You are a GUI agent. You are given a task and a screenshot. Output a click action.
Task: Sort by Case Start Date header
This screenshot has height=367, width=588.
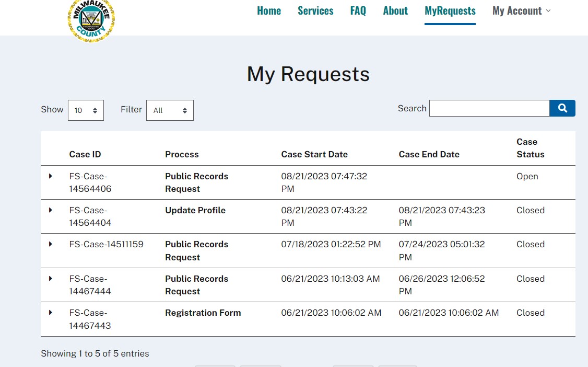(314, 154)
